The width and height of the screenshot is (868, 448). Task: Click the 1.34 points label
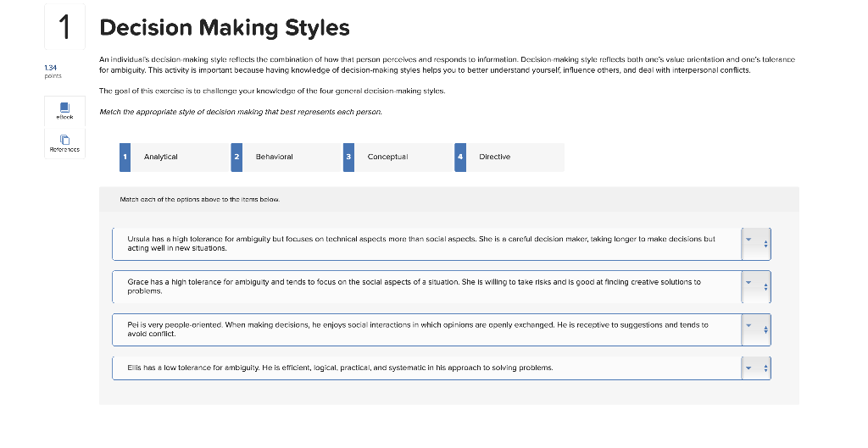pos(53,71)
